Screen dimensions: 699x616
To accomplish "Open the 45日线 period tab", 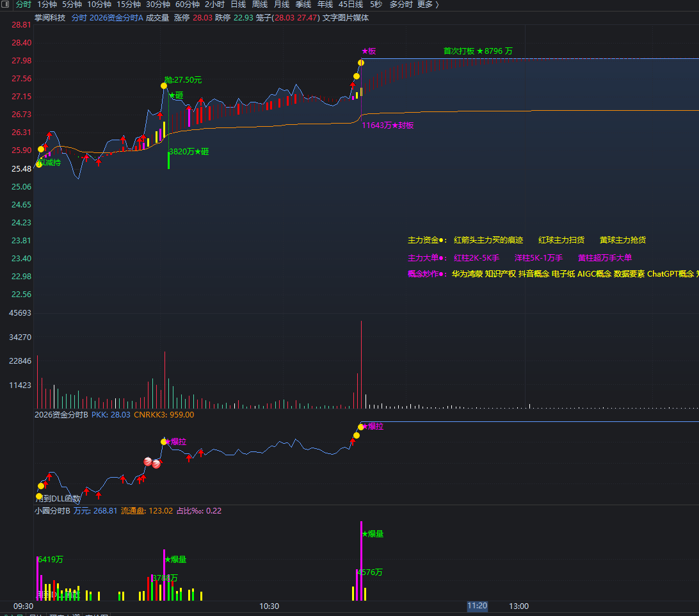I will pyautogui.click(x=351, y=4).
